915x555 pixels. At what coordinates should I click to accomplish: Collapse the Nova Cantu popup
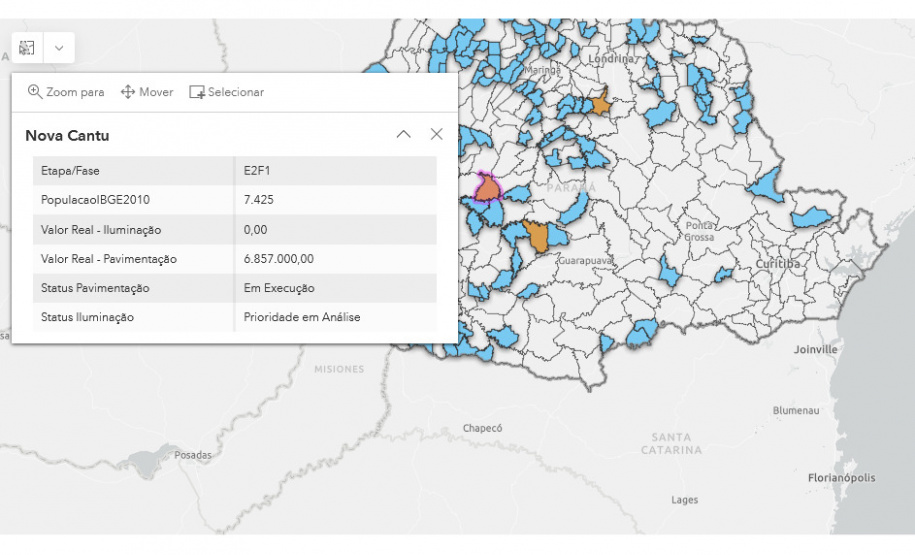(403, 135)
